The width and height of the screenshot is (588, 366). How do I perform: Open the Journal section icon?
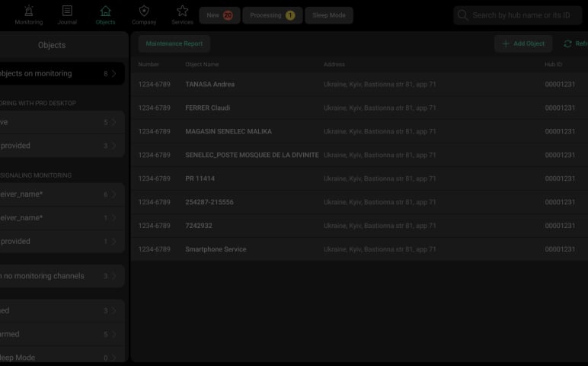[67, 11]
